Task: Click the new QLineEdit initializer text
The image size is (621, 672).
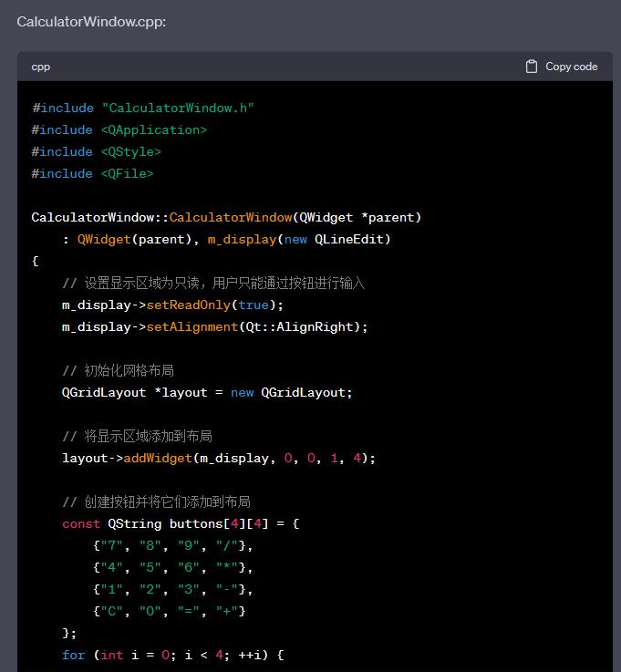Action: pos(337,240)
